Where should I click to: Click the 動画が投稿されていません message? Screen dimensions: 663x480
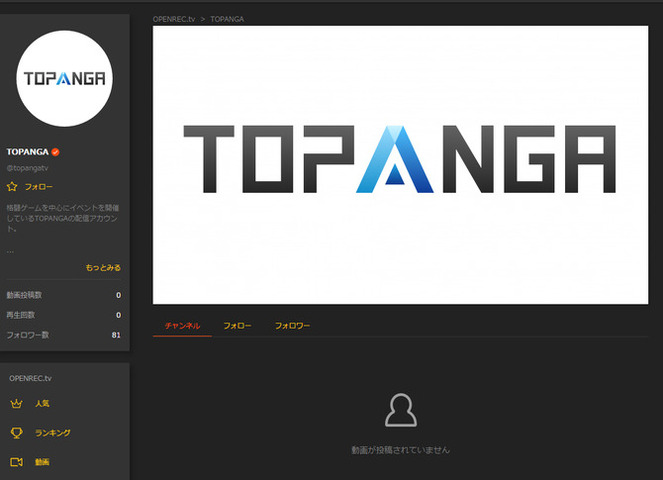(400, 450)
